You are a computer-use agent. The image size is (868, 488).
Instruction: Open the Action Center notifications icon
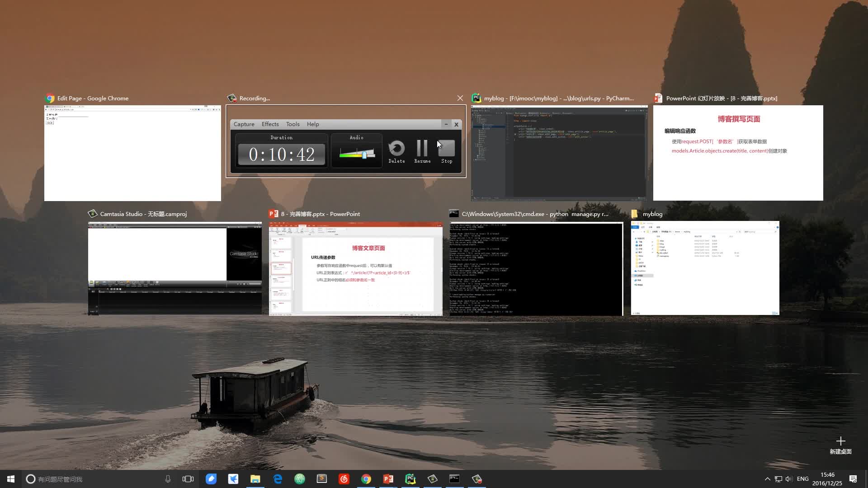click(853, 479)
